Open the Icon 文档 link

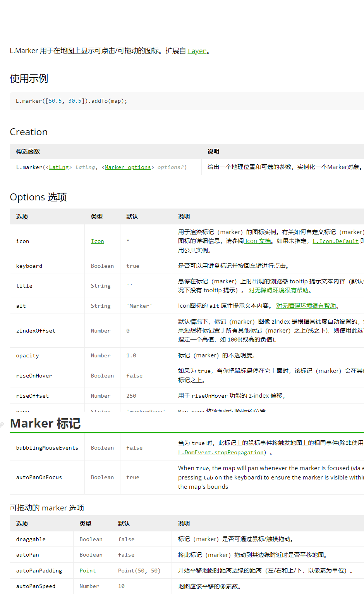pyautogui.click(x=258, y=241)
